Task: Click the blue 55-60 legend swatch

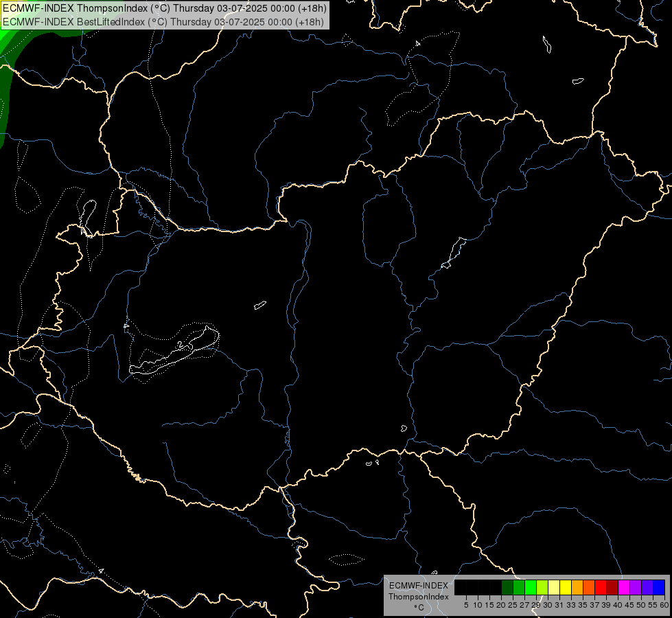Action: point(659,588)
